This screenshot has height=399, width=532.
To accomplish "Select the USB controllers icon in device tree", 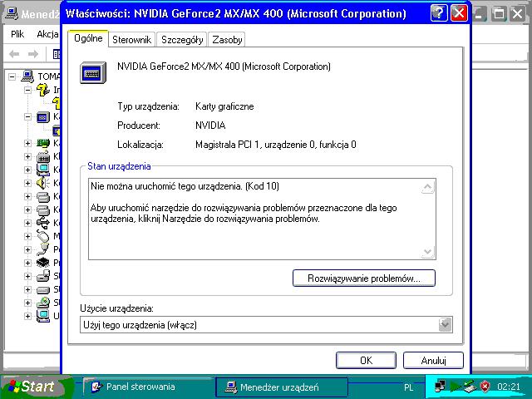I will point(43,223).
